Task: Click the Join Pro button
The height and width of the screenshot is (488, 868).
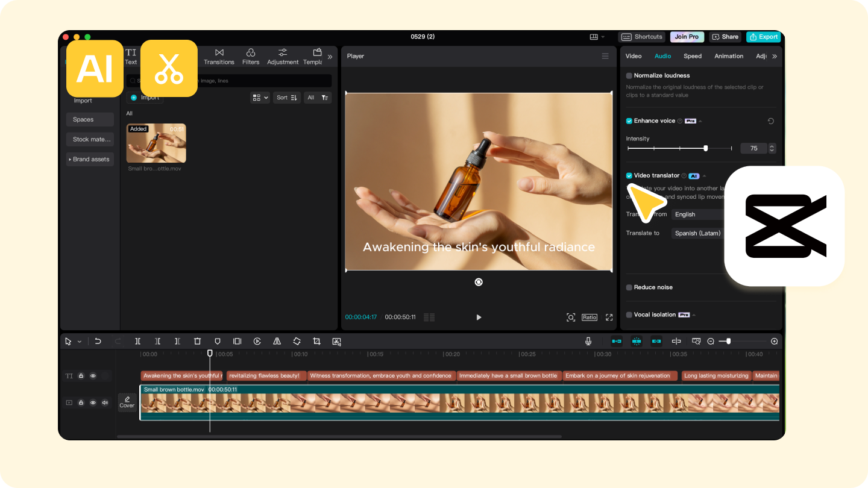Action: (x=687, y=37)
